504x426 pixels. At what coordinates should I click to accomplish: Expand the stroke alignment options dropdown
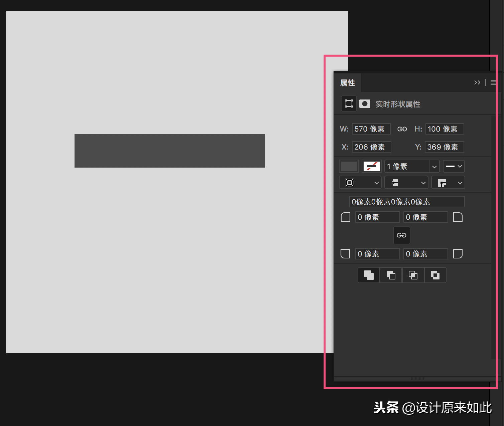pos(360,182)
